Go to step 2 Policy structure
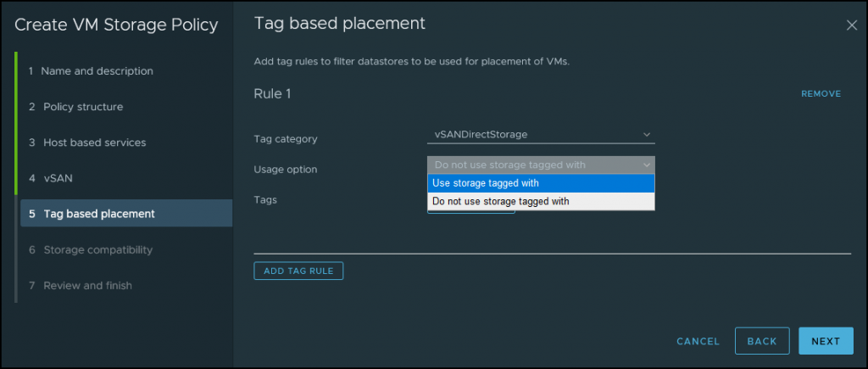 [x=75, y=106]
